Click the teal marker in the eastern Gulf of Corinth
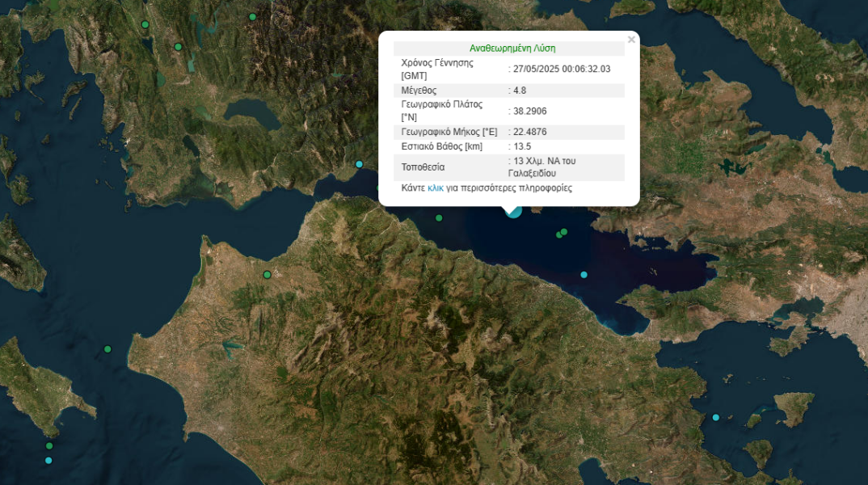This screenshot has width=868, height=485. [584, 274]
